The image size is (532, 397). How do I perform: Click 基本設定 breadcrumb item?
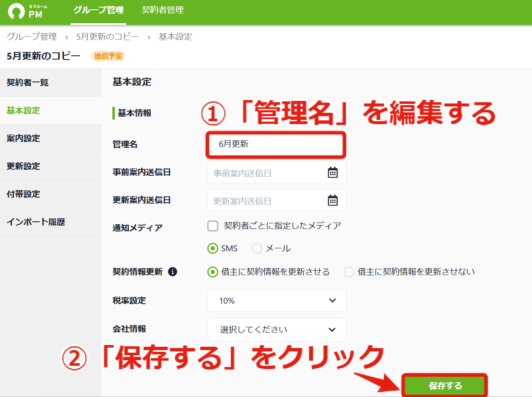coord(175,37)
